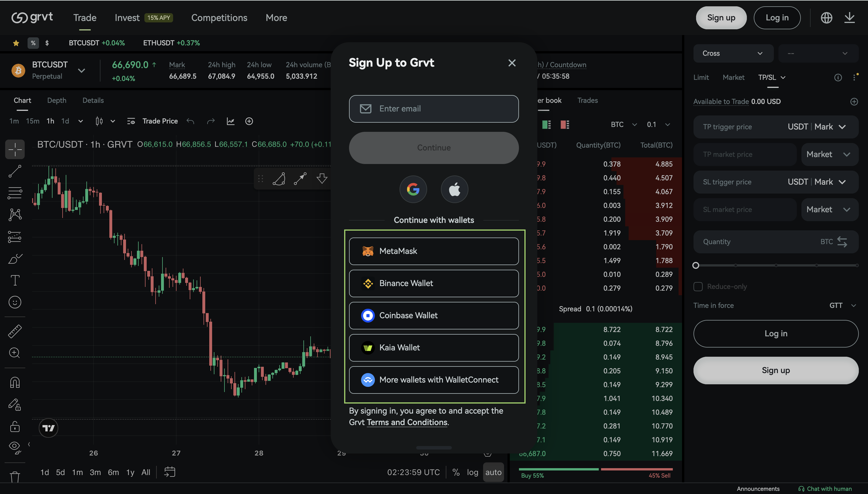The image size is (868, 494).
Task: Select the brush drawing tool
Action: 15,259
